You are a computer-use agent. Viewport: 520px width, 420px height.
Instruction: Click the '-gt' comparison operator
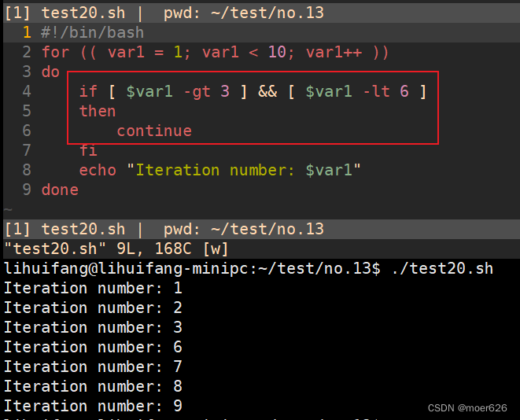(197, 92)
